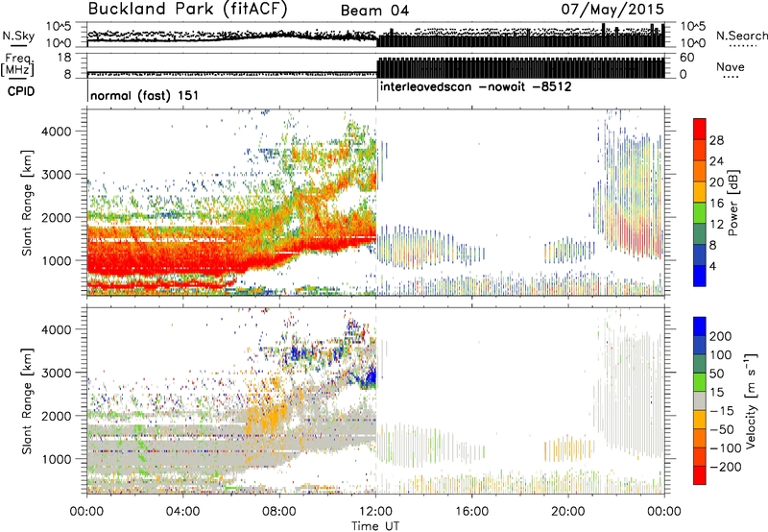This screenshot has height=532, width=768.
Task: Select the 'Beam 04' label
Action: [x=375, y=11]
